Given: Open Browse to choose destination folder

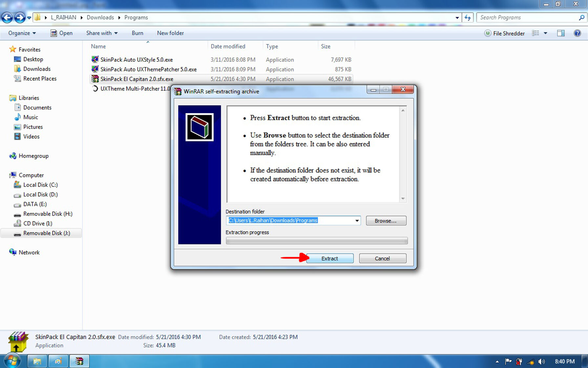Looking at the screenshot, I should click(386, 220).
